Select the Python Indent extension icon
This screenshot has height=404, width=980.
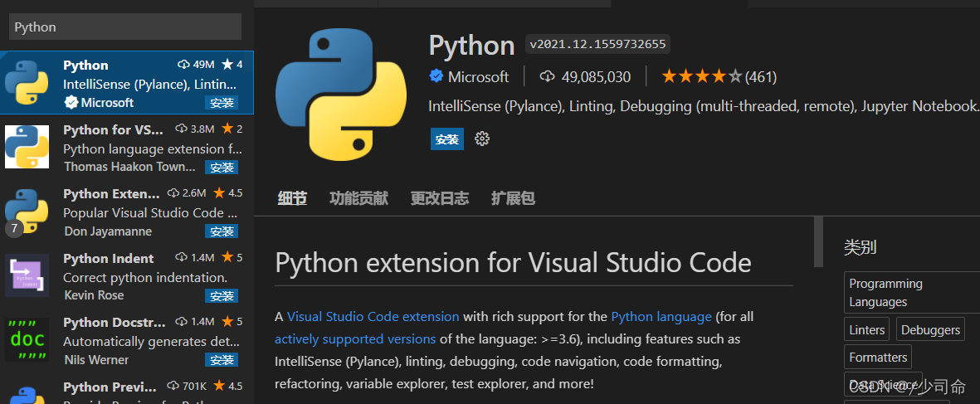[x=27, y=276]
